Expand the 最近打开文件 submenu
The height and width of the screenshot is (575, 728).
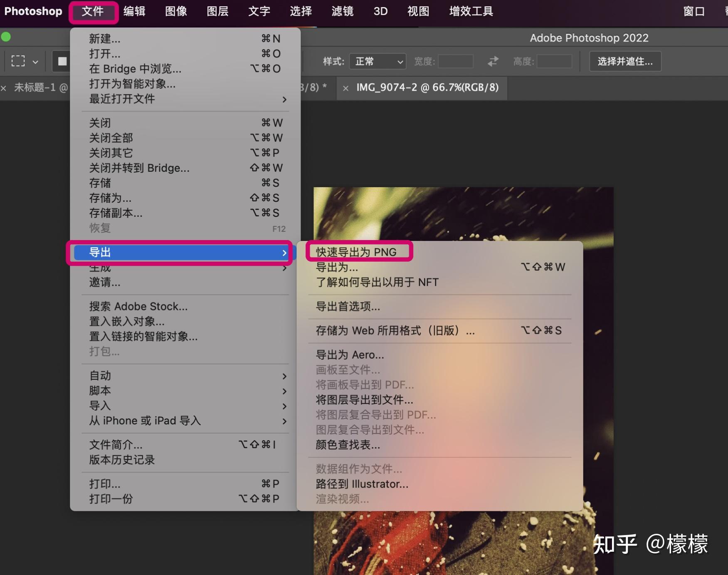pos(121,99)
